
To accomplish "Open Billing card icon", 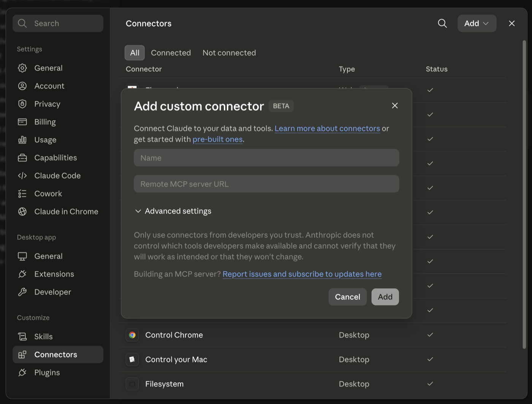I will pyautogui.click(x=22, y=122).
